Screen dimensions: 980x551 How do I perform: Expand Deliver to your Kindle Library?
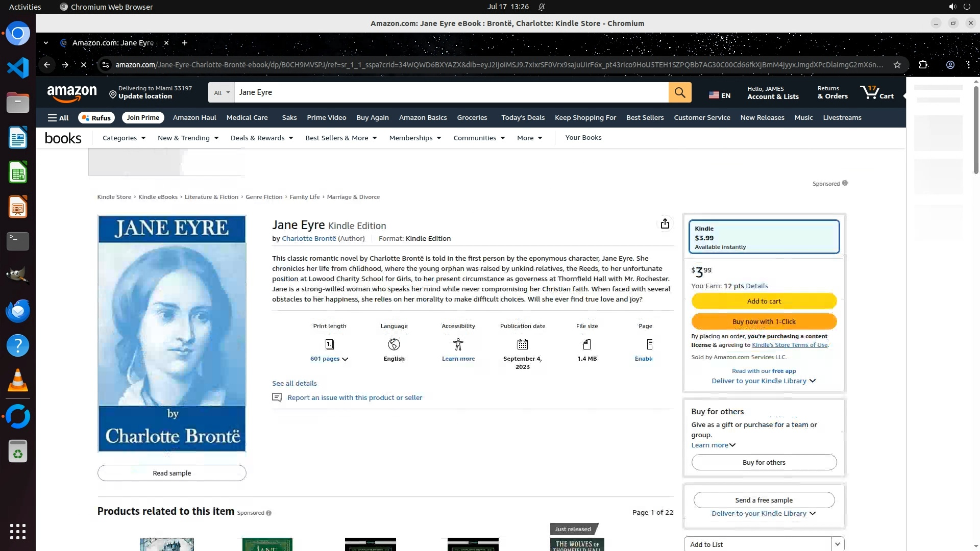pyautogui.click(x=764, y=381)
